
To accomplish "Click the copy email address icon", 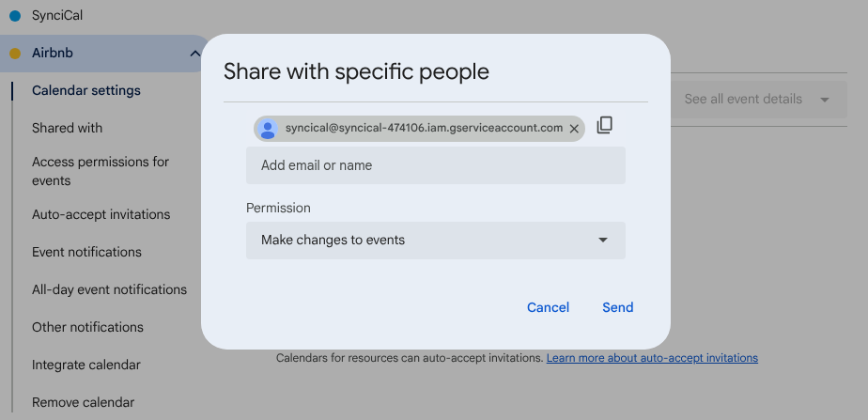I will (x=605, y=125).
